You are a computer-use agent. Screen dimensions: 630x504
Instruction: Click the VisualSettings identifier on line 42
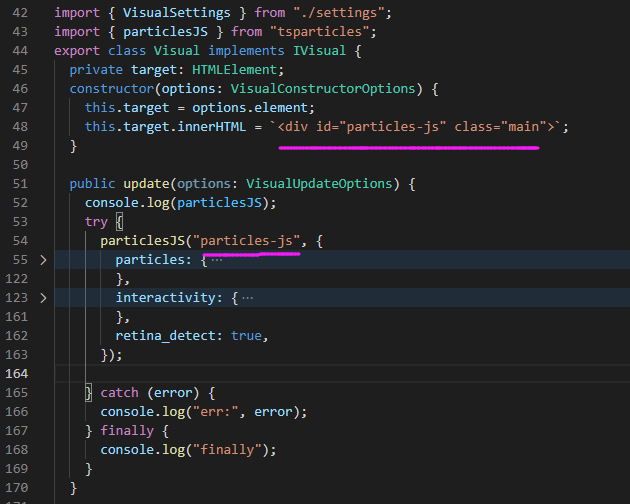click(x=177, y=12)
